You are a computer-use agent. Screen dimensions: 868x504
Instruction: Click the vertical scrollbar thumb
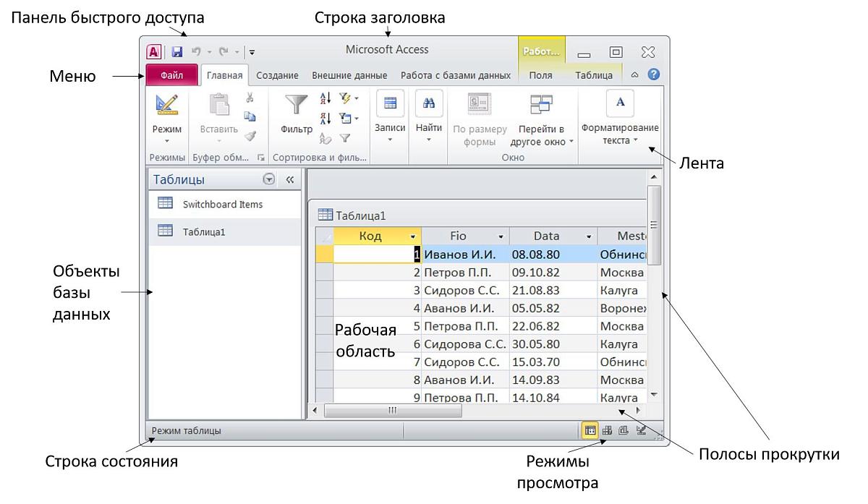[x=654, y=225]
